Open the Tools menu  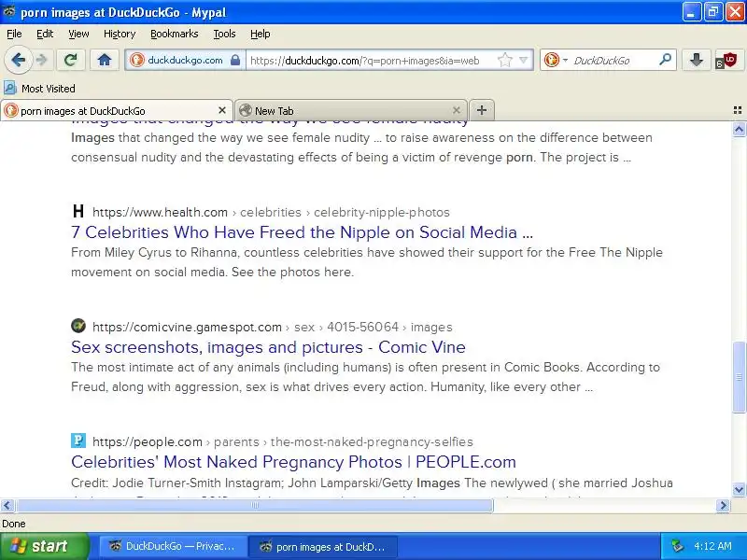coord(224,34)
